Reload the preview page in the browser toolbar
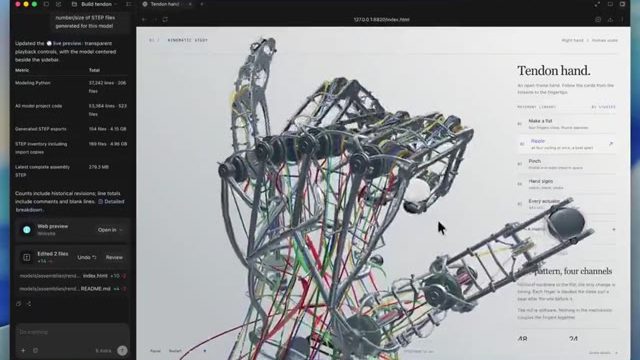 click(165, 19)
